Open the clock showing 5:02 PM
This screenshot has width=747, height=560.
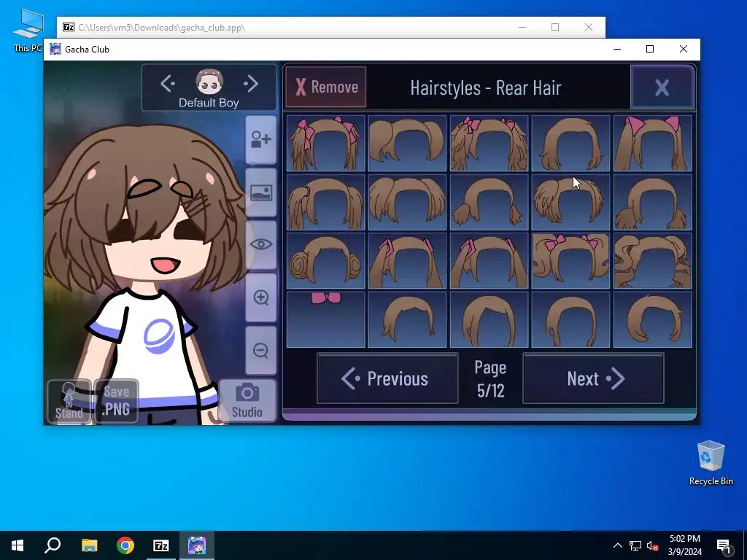684,545
